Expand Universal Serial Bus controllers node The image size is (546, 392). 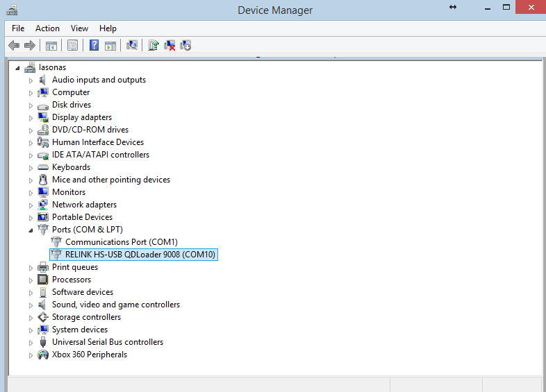click(x=31, y=343)
